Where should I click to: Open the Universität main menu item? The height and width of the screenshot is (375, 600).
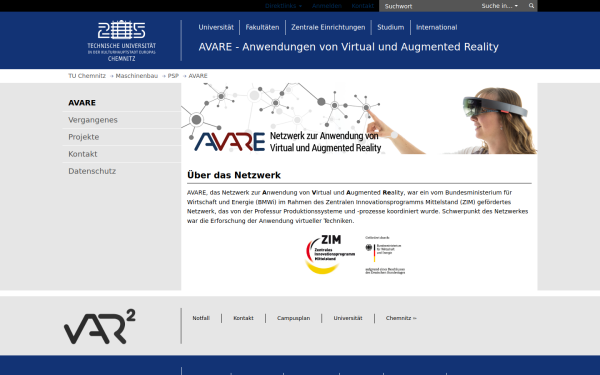tap(216, 27)
